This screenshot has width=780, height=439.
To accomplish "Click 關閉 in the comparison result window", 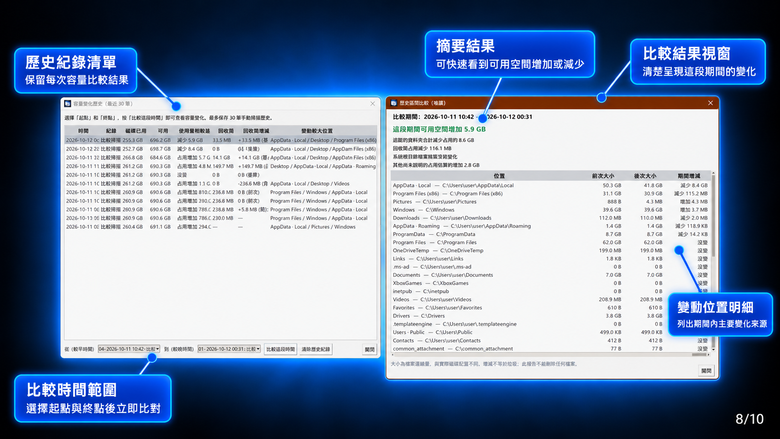I will coord(706,371).
